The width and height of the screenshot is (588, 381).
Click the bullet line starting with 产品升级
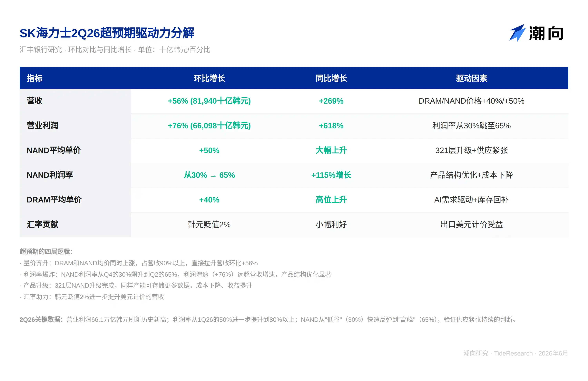[x=136, y=286]
